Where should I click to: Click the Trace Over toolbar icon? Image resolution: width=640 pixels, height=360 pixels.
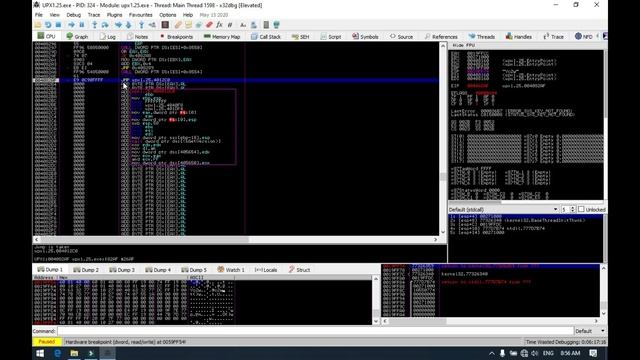pyautogui.click(x=129, y=25)
